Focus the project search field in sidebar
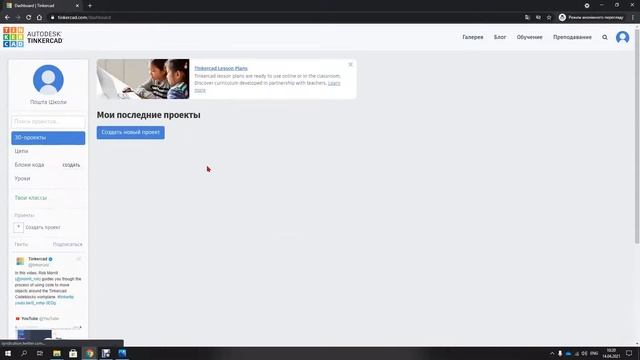The width and height of the screenshot is (640, 360). click(48, 122)
